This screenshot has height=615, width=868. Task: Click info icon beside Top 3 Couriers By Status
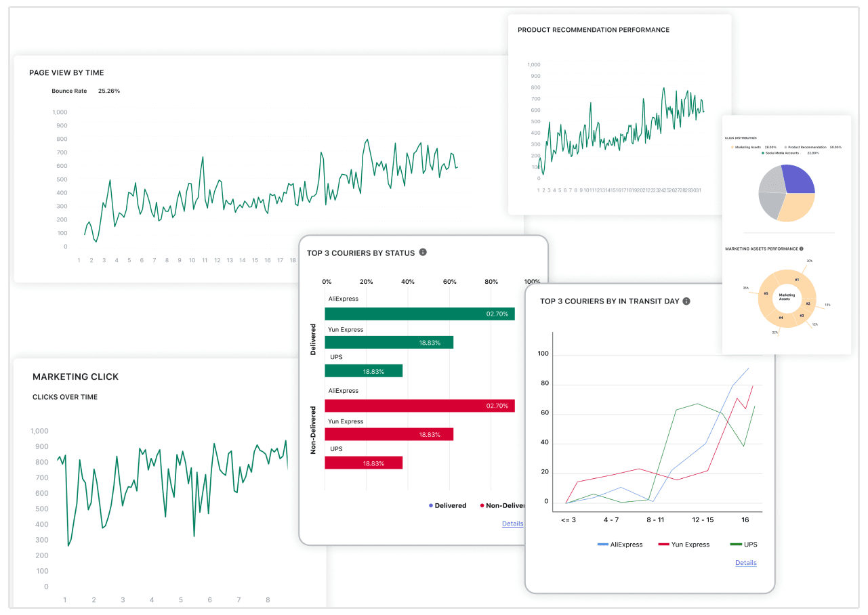coord(423,253)
